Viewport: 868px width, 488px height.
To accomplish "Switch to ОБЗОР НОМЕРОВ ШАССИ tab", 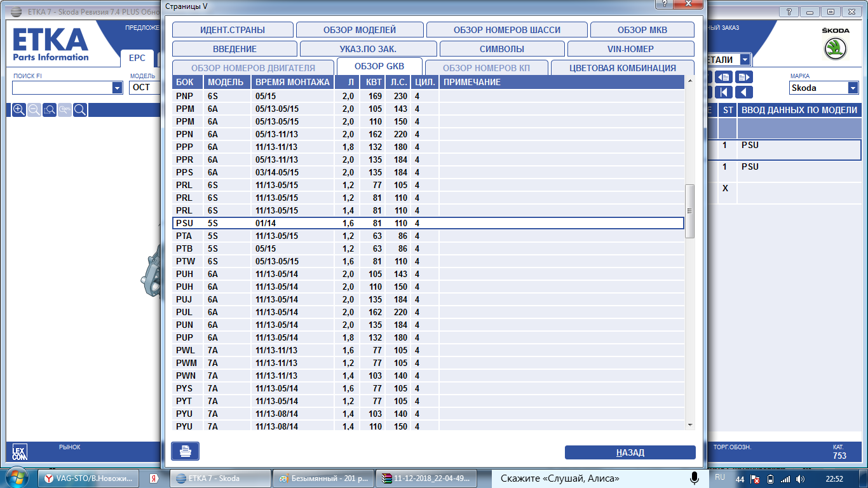I will [507, 30].
